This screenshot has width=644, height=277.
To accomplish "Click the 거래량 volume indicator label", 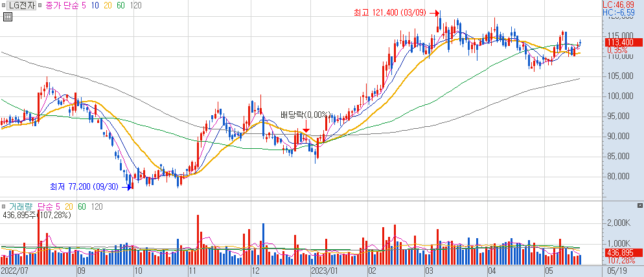I will pos(21,206).
